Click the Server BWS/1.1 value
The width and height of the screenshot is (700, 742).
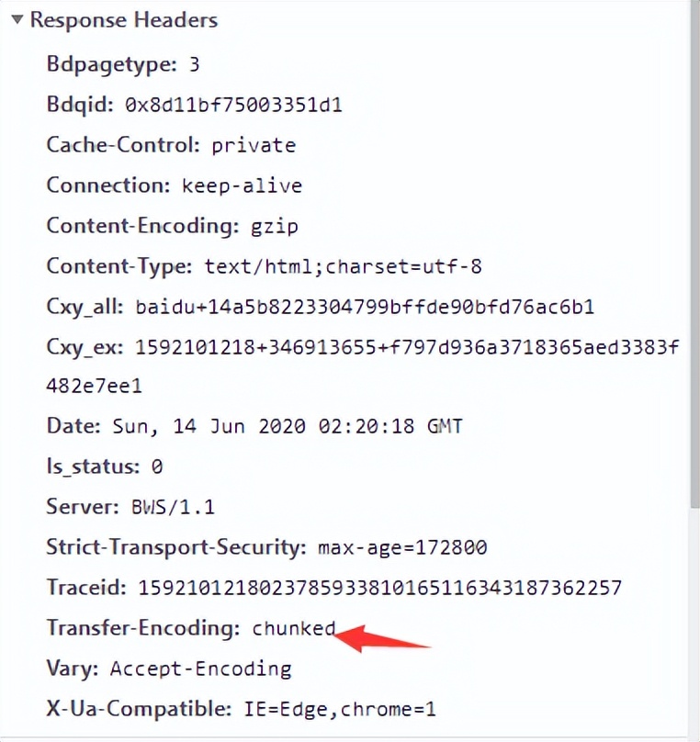pos(159,507)
